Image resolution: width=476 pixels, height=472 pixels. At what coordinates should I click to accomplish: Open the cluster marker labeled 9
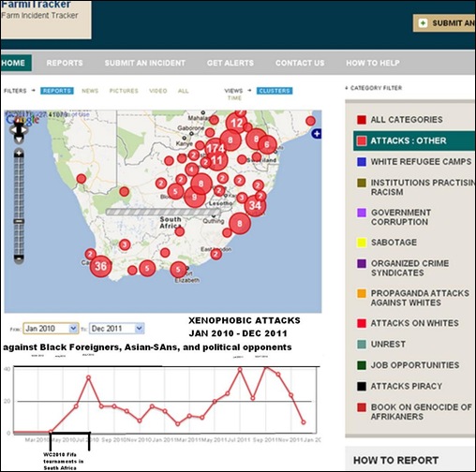point(194,197)
